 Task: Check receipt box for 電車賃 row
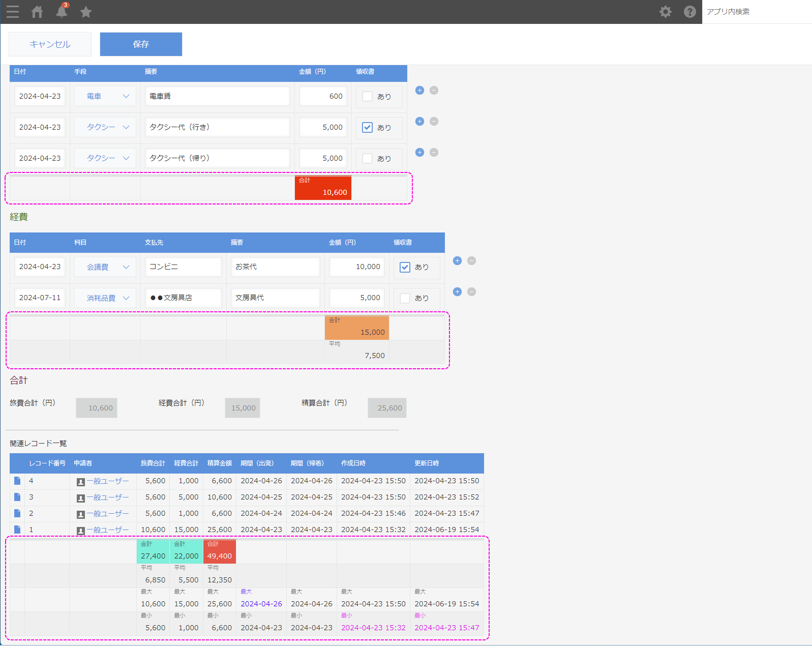[x=367, y=97]
